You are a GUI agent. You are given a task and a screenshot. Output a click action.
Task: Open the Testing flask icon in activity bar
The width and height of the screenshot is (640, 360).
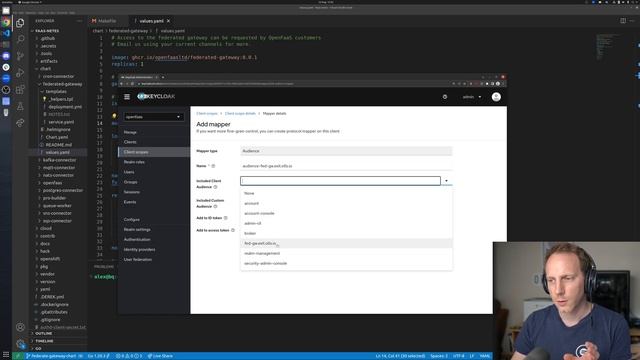20,106
